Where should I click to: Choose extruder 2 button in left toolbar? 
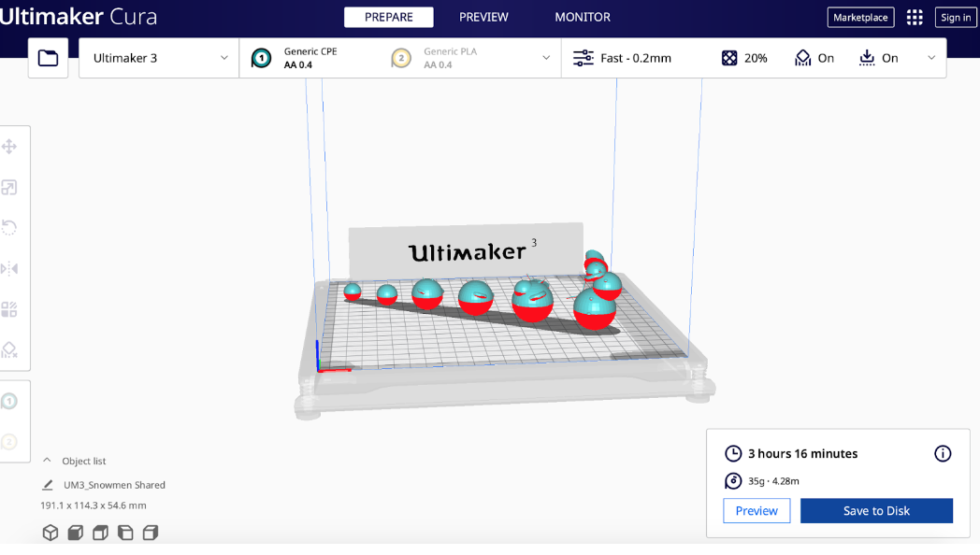pyautogui.click(x=9, y=442)
